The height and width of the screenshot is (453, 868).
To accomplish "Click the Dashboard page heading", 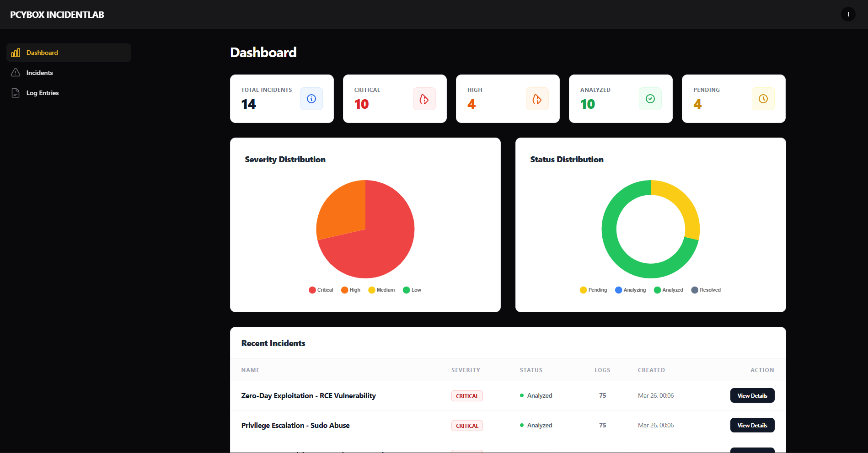I will (263, 53).
